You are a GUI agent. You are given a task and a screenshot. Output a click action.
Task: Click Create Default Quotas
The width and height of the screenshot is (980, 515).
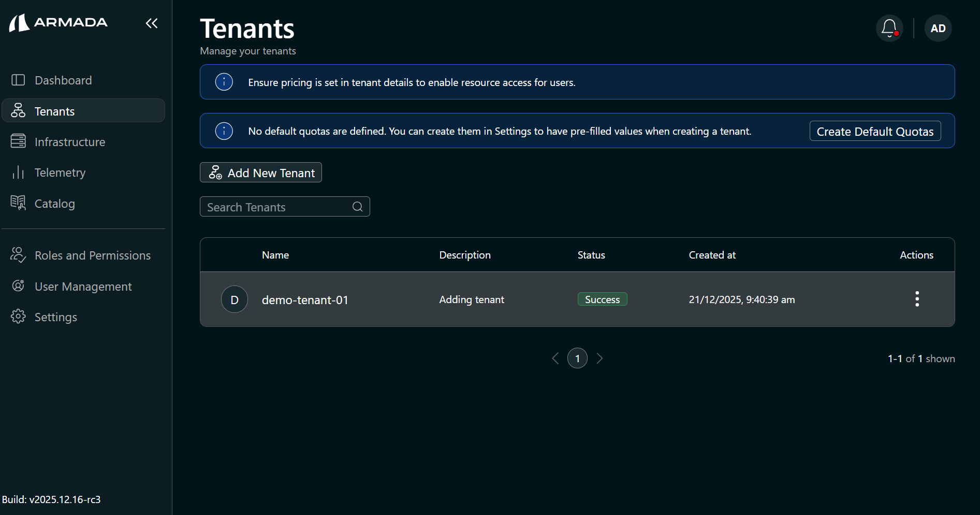875,131
